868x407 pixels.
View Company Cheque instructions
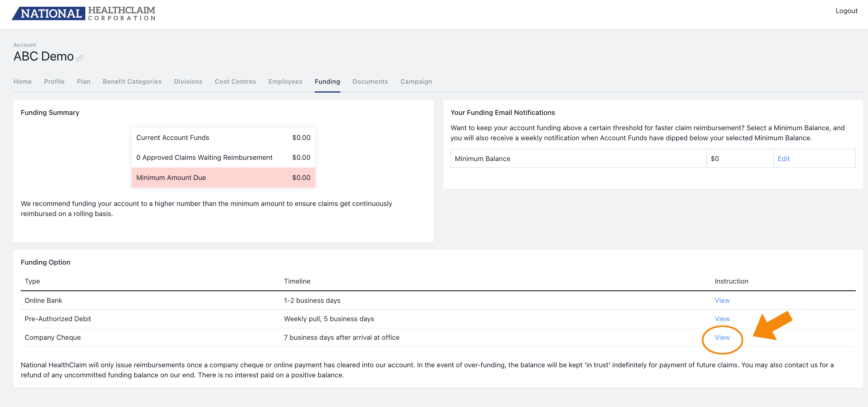click(722, 337)
